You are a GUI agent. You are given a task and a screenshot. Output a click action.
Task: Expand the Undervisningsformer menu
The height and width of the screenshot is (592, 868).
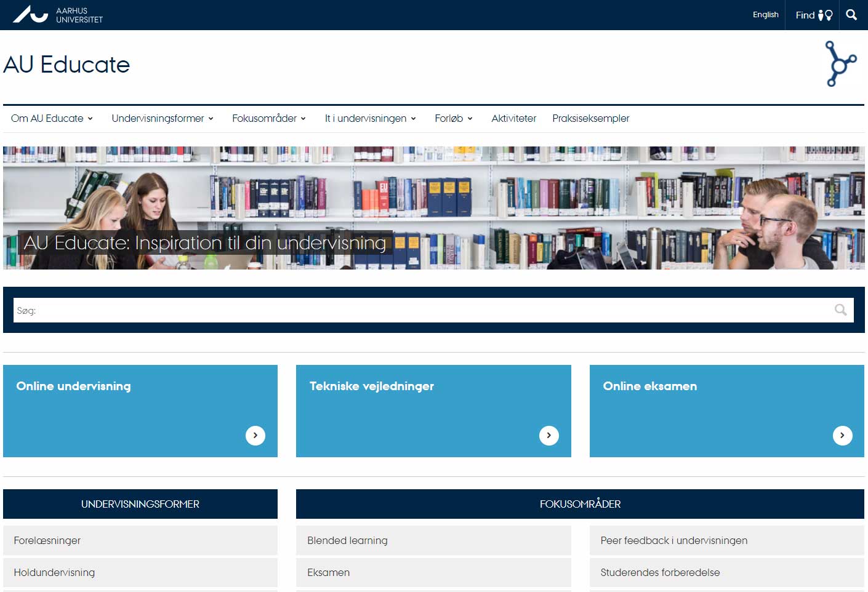tap(163, 118)
